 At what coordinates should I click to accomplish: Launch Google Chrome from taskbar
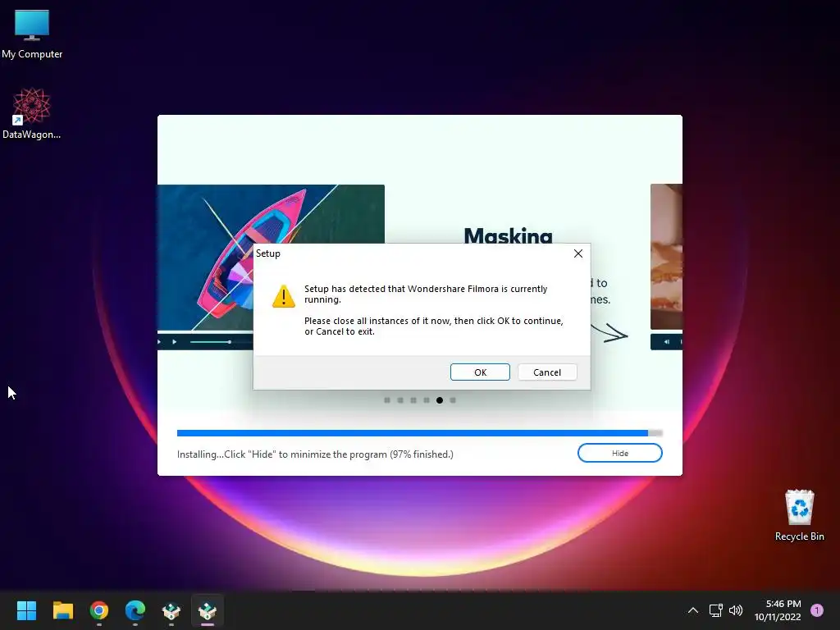click(x=99, y=610)
